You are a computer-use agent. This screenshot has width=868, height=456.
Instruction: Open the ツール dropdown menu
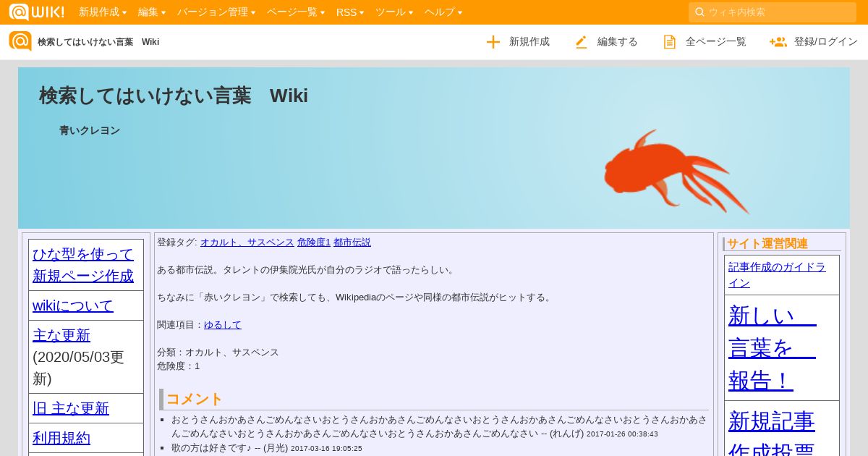click(394, 12)
